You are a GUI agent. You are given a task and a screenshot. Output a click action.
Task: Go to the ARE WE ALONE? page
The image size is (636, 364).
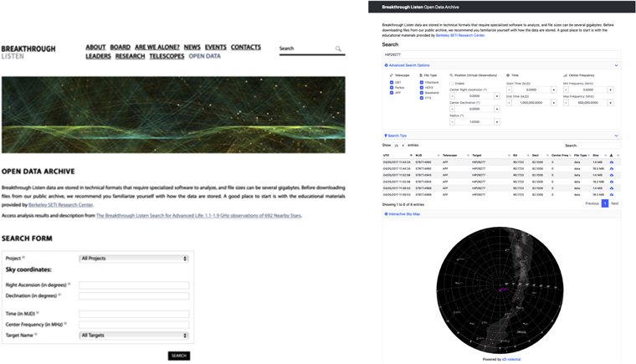pos(156,48)
